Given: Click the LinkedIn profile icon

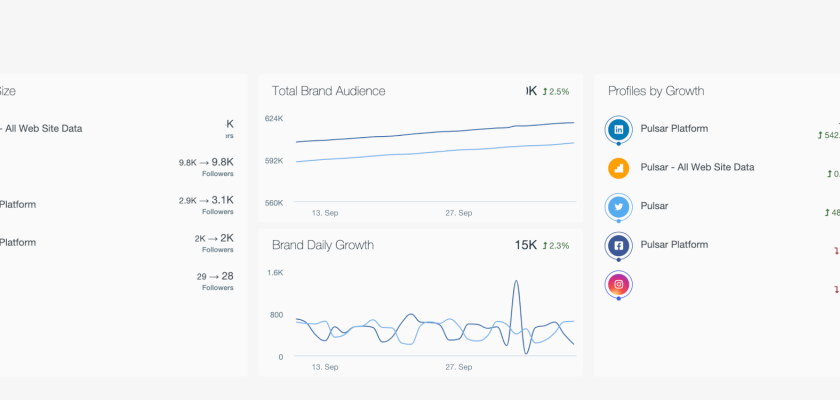Looking at the screenshot, I should point(619,129).
